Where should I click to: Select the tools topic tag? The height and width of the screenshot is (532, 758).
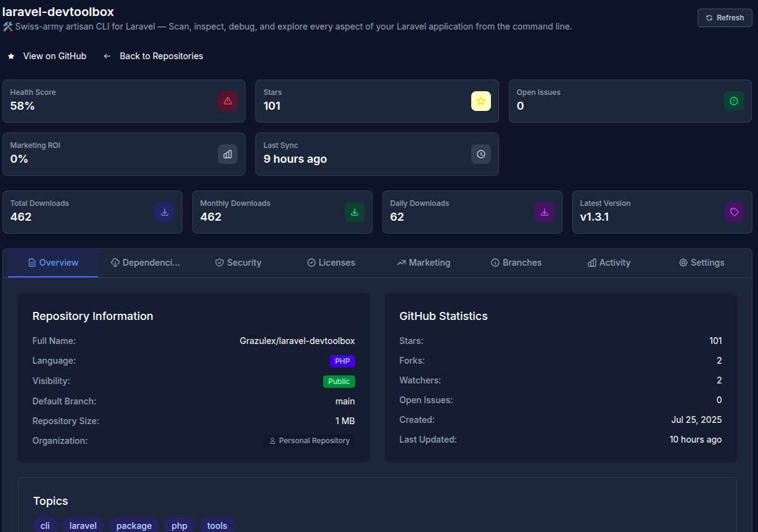click(217, 526)
